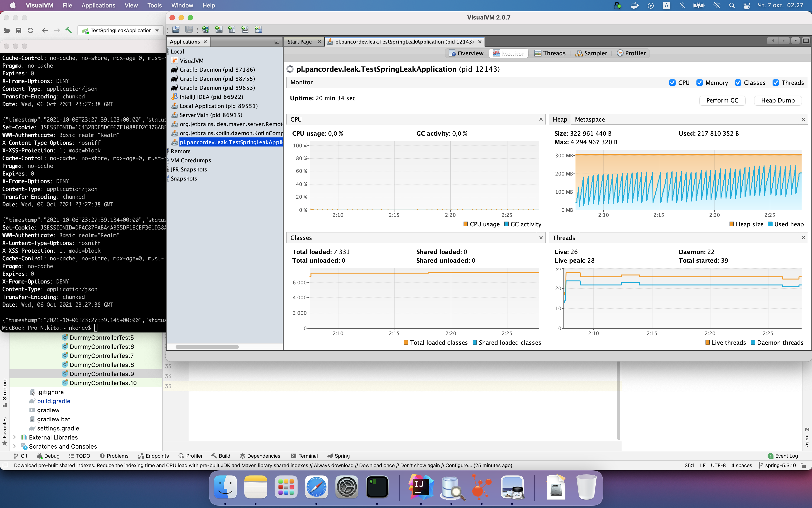The height and width of the screenshot is (508, 812).
Task: Click the Live threads orange legend swatch
Action: click(x=708, y=342)
